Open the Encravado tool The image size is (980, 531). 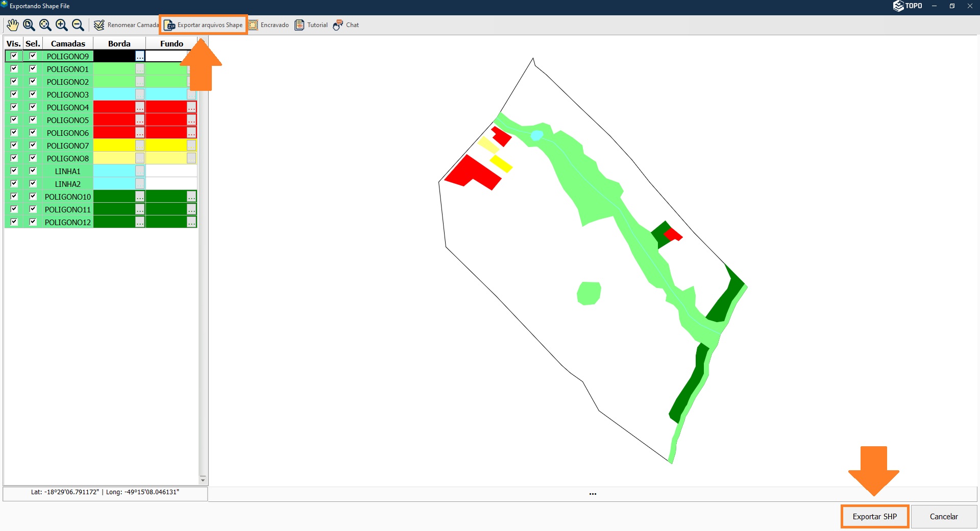click(268, 25)
